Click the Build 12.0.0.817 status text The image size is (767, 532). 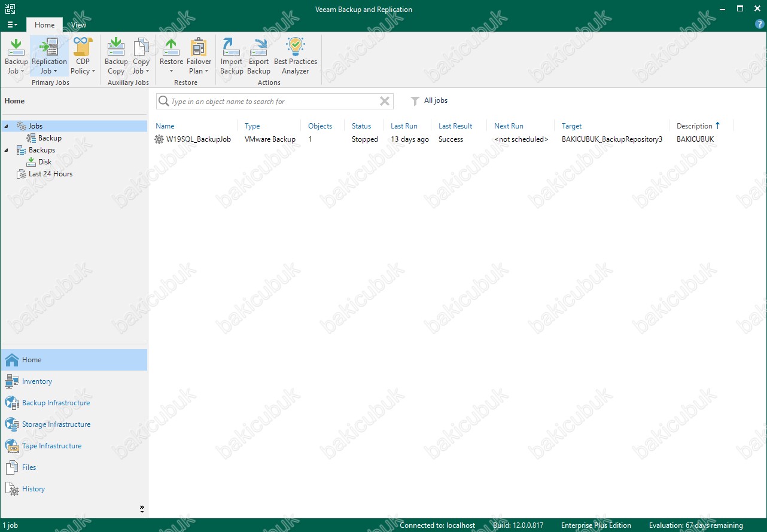point(518,525)
